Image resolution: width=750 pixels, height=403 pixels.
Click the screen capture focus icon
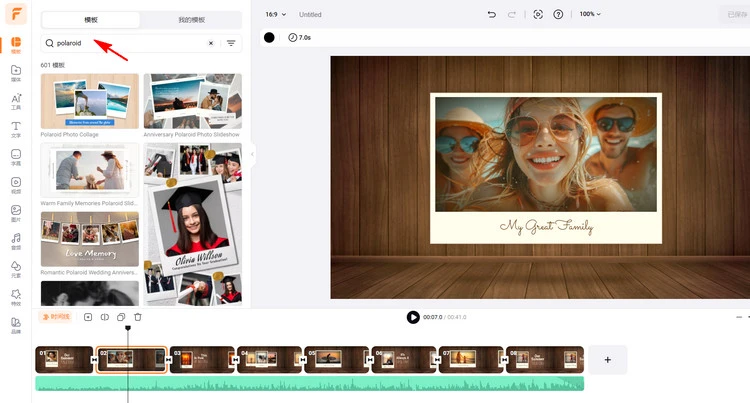pos(537,14)
